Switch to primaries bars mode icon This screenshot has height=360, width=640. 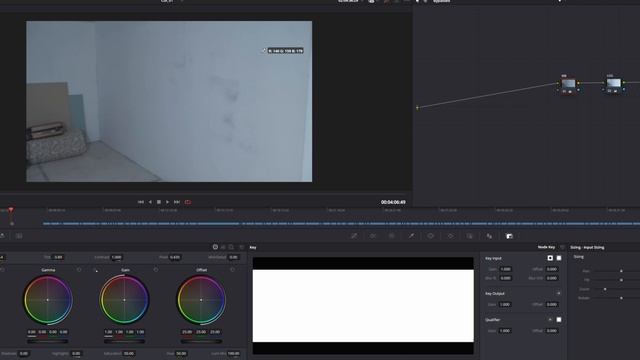point(223,247)
